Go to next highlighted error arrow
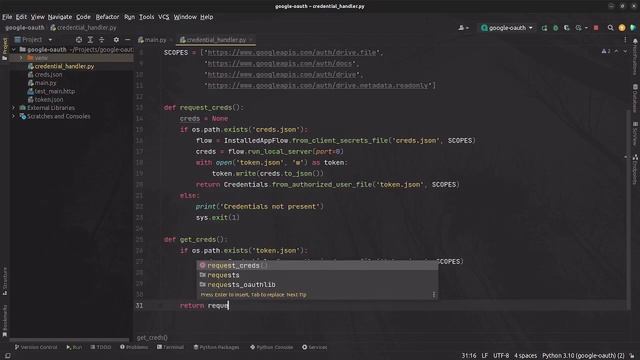The image size is (640, 360). 625,51
